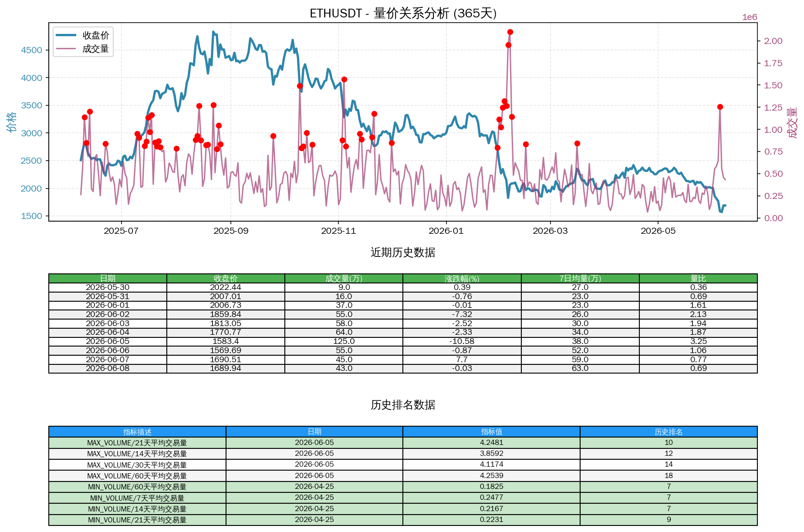
Task: Select MIN_VOLUME/60天平均交易量 row label
Action: (137, 487)
